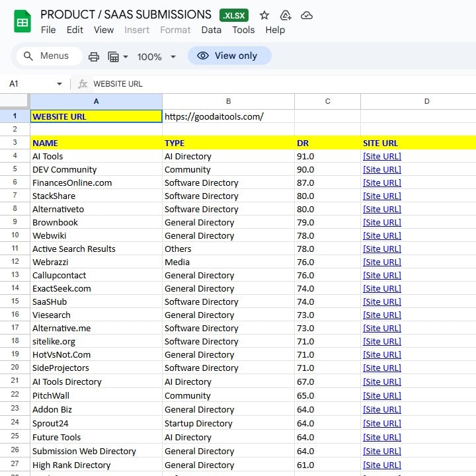
Task: Select the HotVsNot.Com cell
Action: pos(97,355)
